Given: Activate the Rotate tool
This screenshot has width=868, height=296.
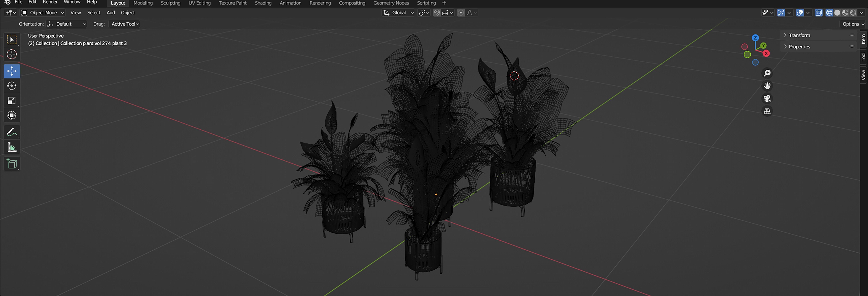Looking at the screenshot, I should [x=12, y=86].
